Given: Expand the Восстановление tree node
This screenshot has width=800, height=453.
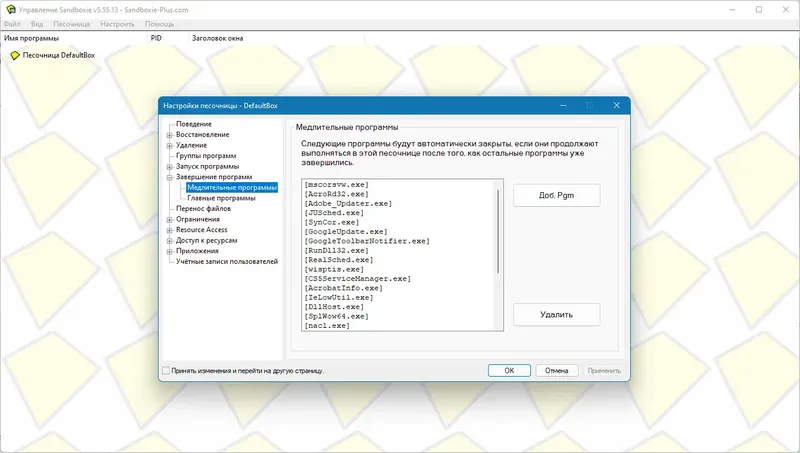Looking at the screenshot, I should tap(169, 135).
